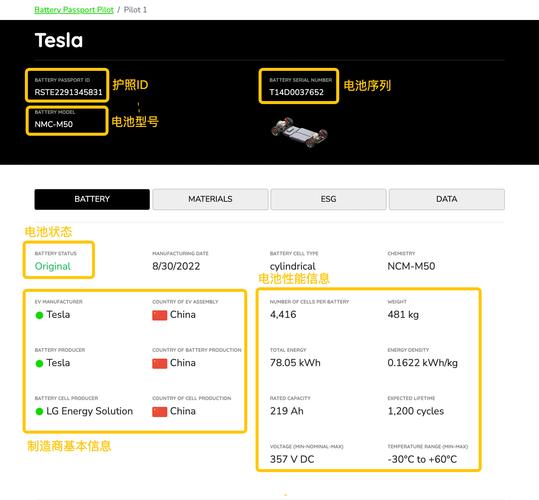Click the Manufacturing Date label
This screenshot has width=539, height=500.
(x=180, y=253)
